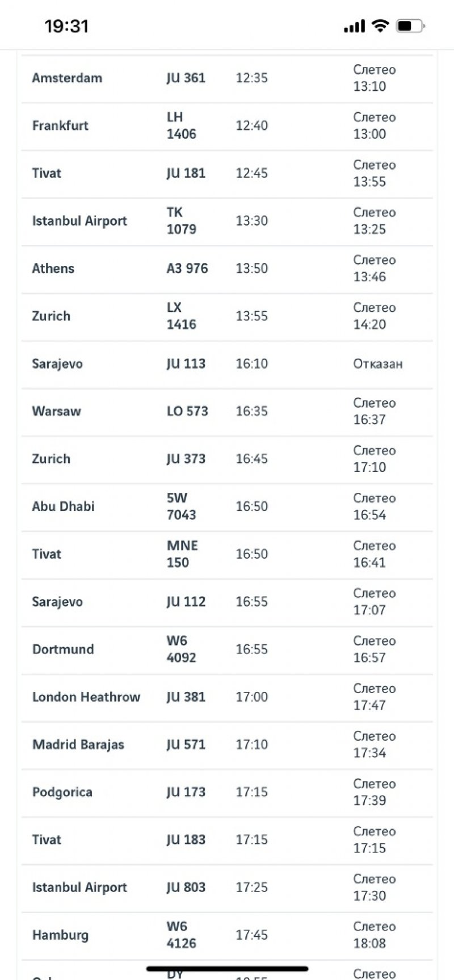Open Abu Dhabi 5W 7043 flight
Image resolution: width=454 pixels, height=980 pixels.
coord(227,508)
